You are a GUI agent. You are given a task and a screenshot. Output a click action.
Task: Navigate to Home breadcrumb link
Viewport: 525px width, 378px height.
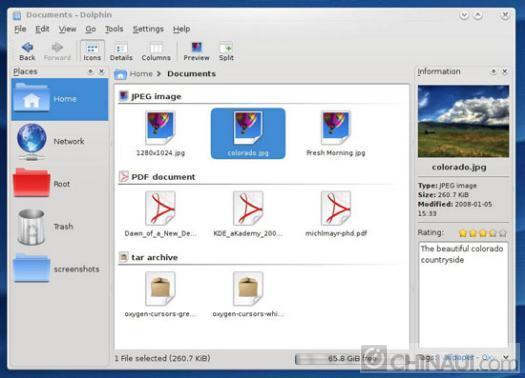(x=141, y=74)
